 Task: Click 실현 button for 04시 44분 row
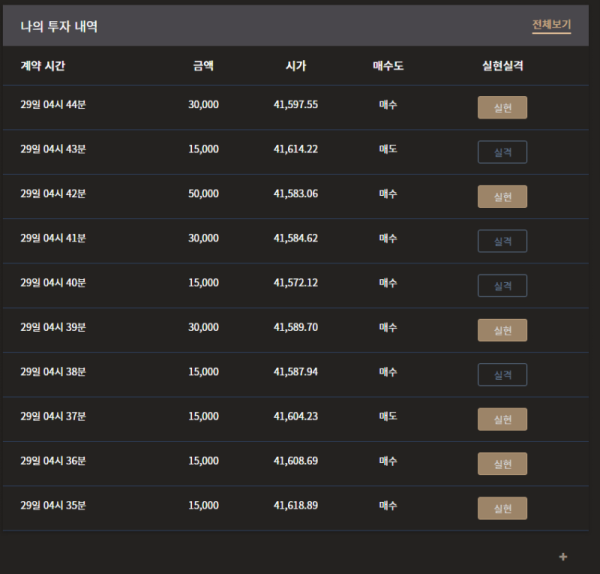coord(502,108)
